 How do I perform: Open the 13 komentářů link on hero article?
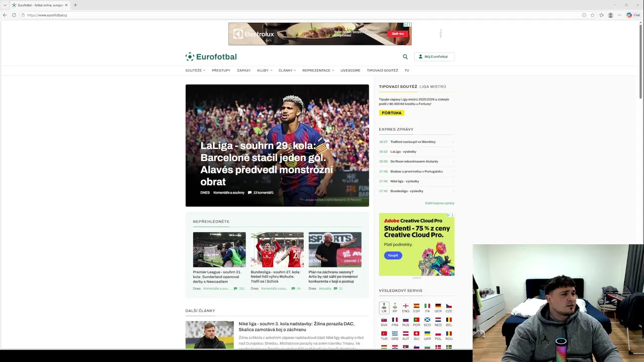click(x=261, y=193)
